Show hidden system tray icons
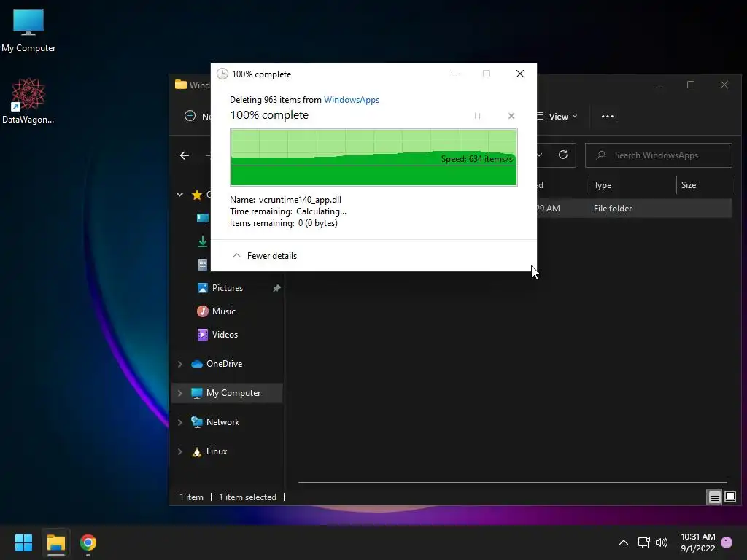 (x=623, y=542)
